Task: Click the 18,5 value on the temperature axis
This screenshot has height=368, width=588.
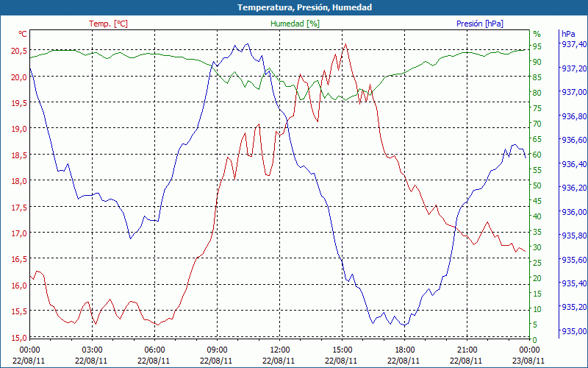Action: (20, 155)
